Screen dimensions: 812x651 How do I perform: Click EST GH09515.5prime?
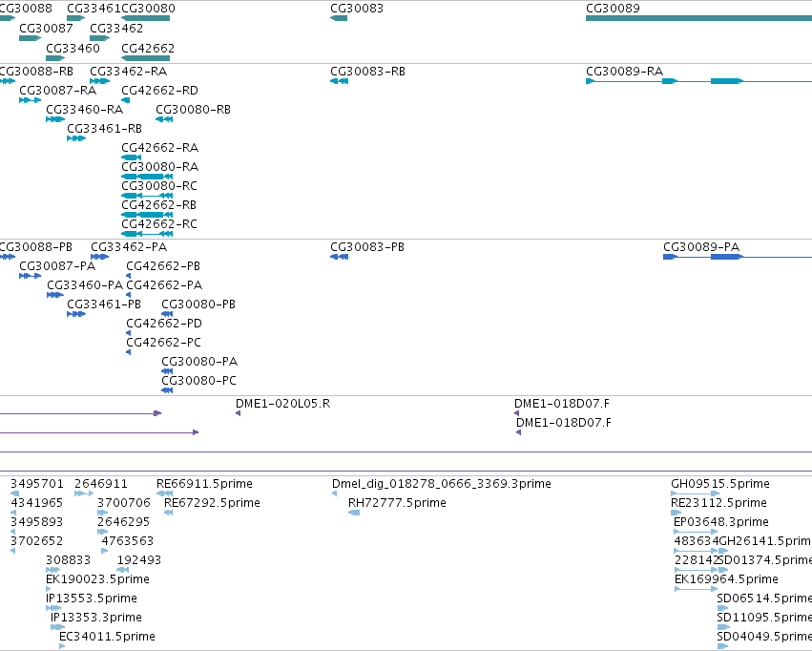click(x=695, y=493)
